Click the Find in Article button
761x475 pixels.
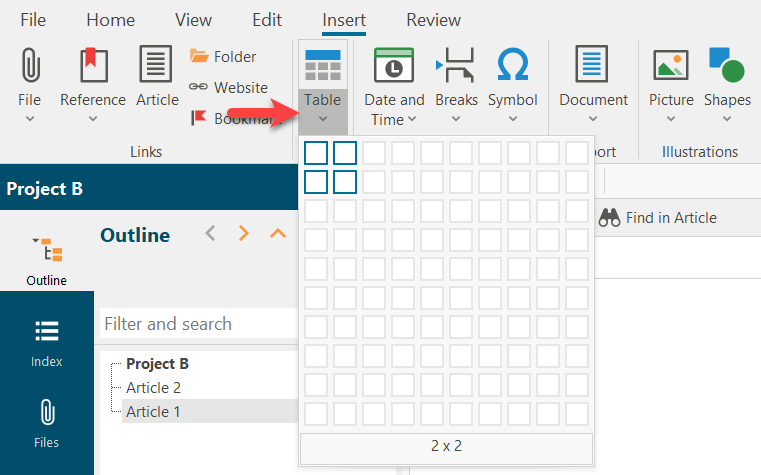tap(658, 218)
